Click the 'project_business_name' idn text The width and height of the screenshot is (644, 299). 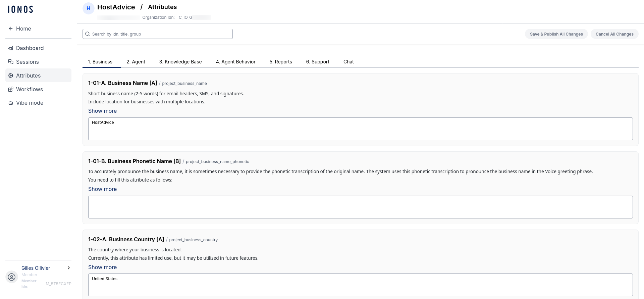(x=184, y=84)
